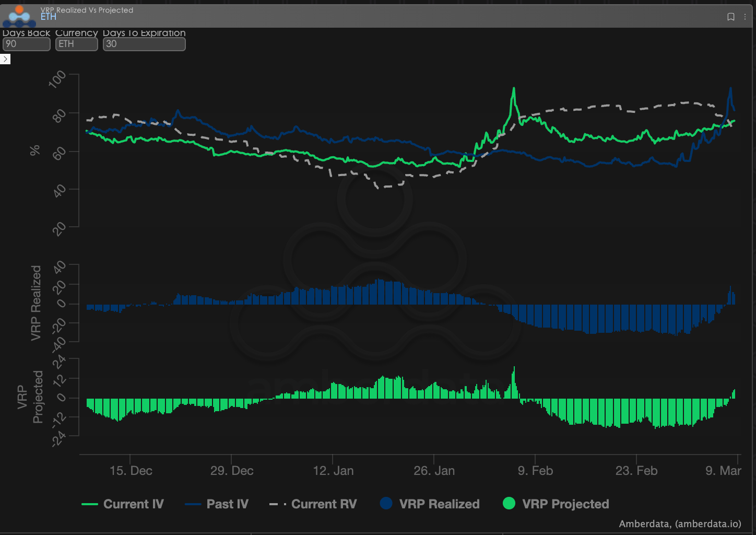Click the green Current IV legend line marker
The width and height of the screenshot is (756, 535).
click(x=90, y=504)
